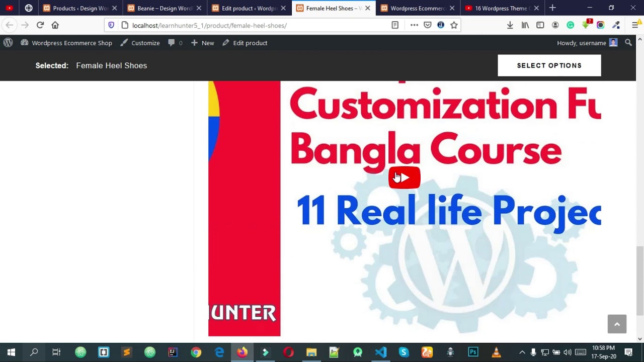Open the comments bubble in admin bar
The image size is (644, 362).
(x=175, y=43)
